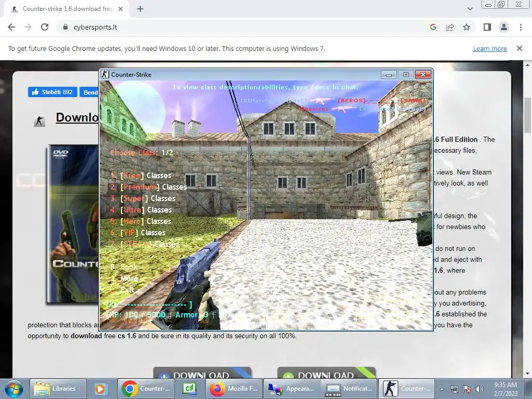Click the Counter-Strike DVD cover image
532x399 pixels.
click(73, 224)
